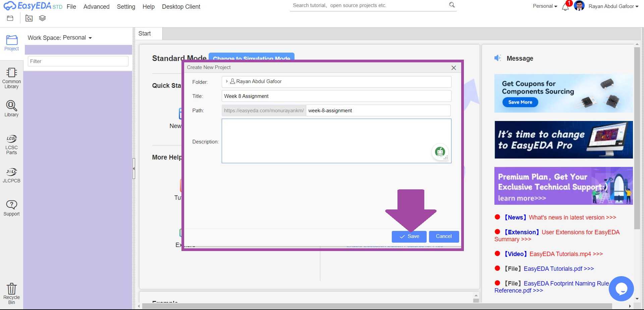Click the Title input field
644x310 pixels.
[x=336, y=96]
